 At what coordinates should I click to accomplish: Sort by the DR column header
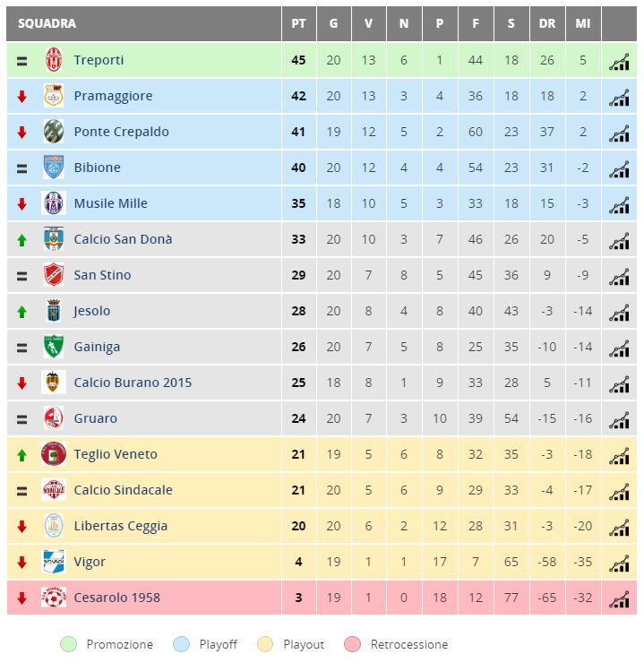tap(547, 23)
